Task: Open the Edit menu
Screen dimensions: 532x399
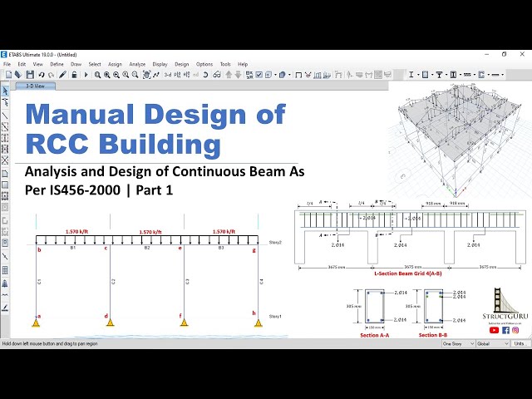Action: click(22, 64)
